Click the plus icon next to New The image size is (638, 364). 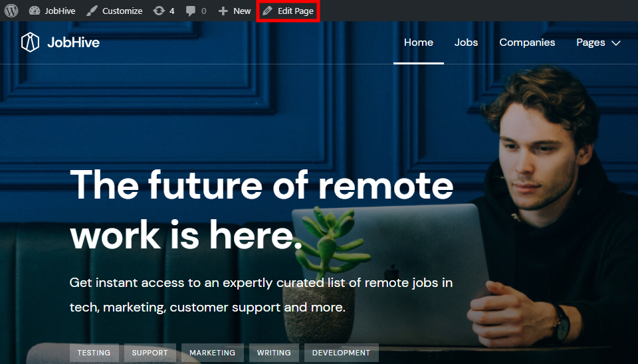pyautogui.click(x=223, y=11)
